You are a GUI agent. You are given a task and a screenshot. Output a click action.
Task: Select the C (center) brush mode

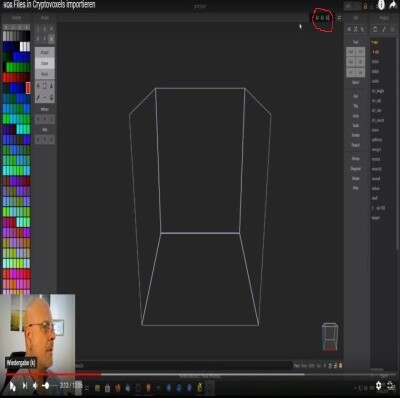45,29
